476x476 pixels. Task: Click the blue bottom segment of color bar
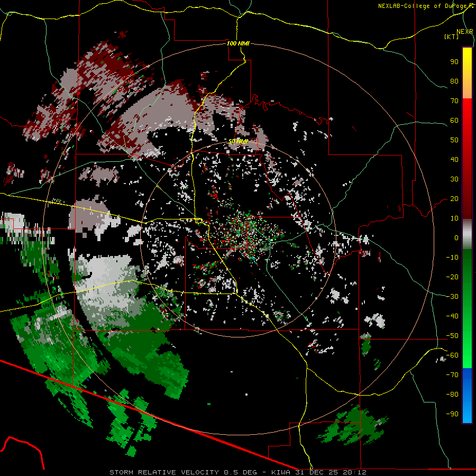coord(467,396)
